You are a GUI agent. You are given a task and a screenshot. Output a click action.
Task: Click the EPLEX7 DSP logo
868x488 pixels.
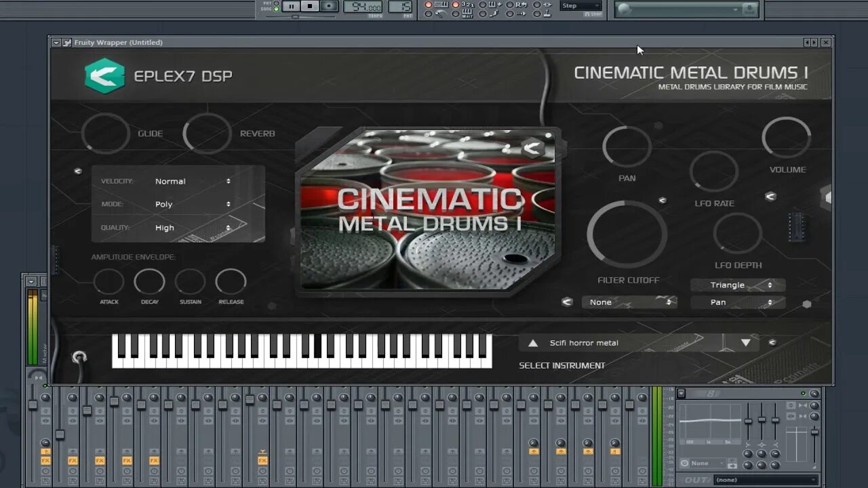(105, 76)
